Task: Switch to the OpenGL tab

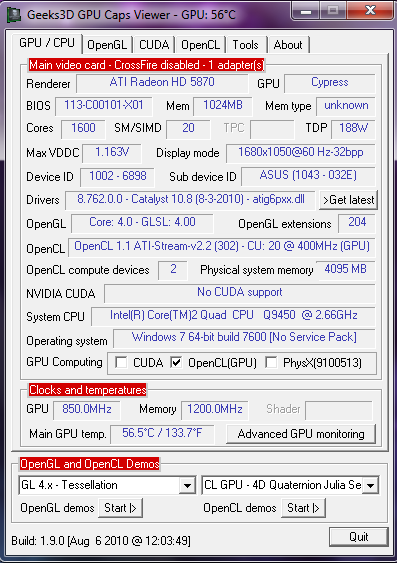Action: pos(107,45)
